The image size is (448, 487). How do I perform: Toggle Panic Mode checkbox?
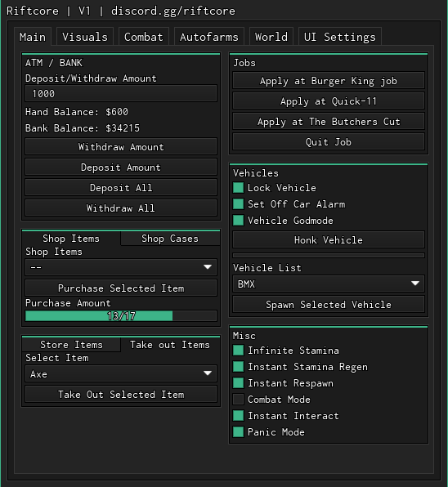[238, 432]
